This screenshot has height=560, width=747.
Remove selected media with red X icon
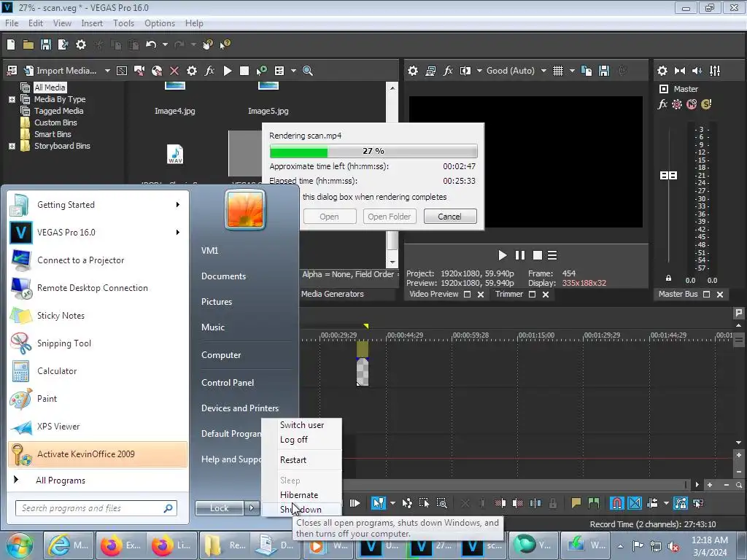[x=174, y=71]
